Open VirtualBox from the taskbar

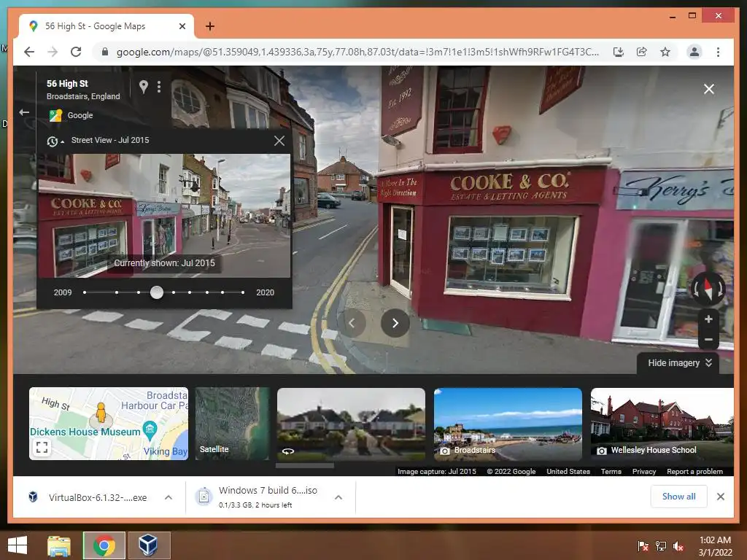(x=149, y=545)
